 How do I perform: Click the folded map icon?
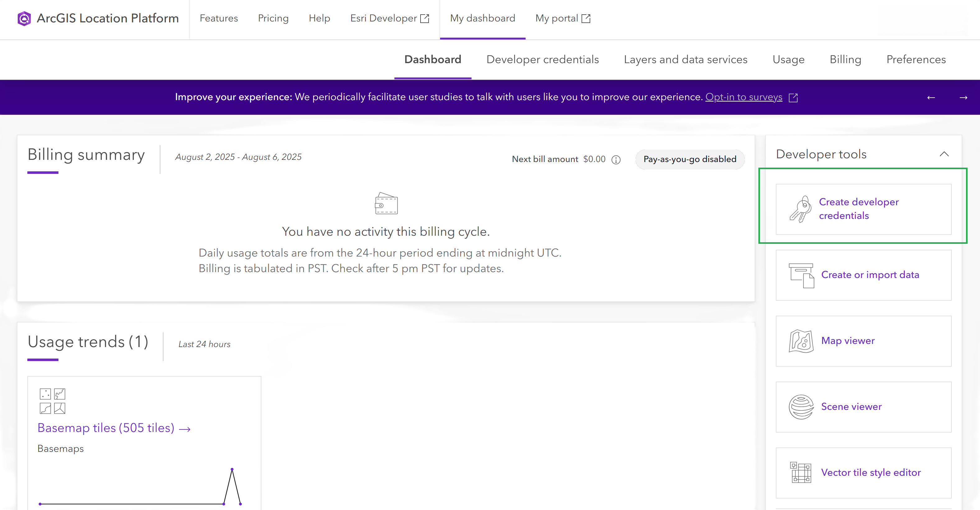tap(801, 341)
